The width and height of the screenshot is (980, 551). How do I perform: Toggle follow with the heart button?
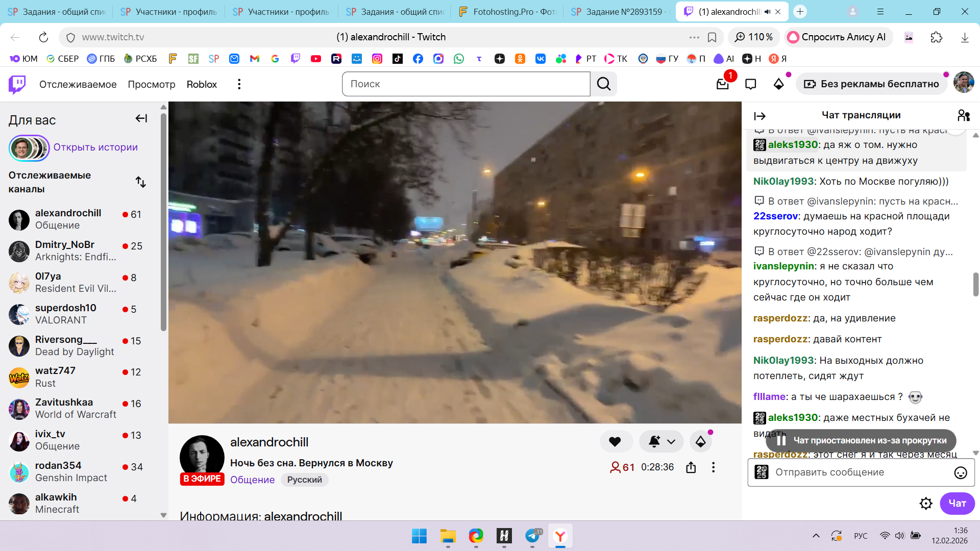tap(615, 442)
